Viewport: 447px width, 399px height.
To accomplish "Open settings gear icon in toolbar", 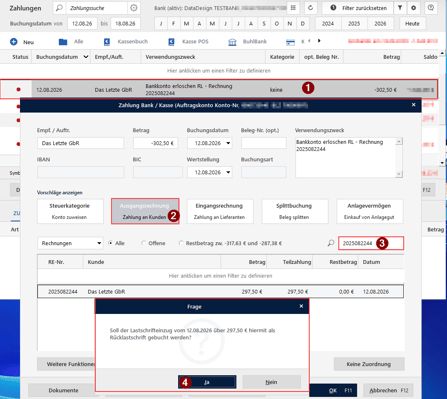I will (x=414, y=8).
